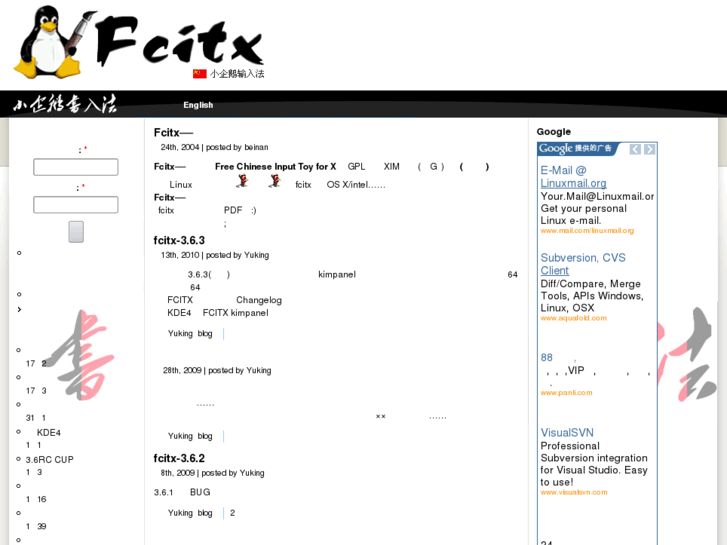Image resolution: width=727 pixels, height=545 pixels.
Task: Click the '3.6.1 BUG' post text
Action: pyautogui.click(x=182, y=492)
